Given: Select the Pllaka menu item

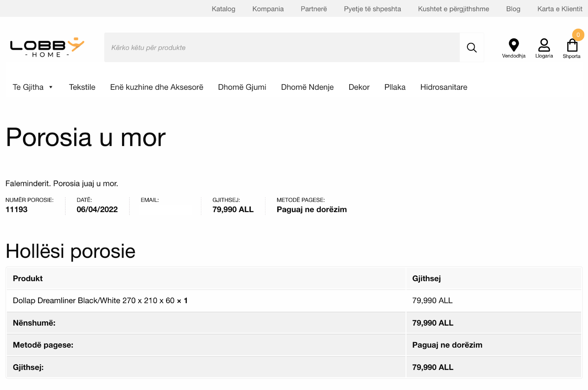Looking at the screenshot, I should 395,87.
